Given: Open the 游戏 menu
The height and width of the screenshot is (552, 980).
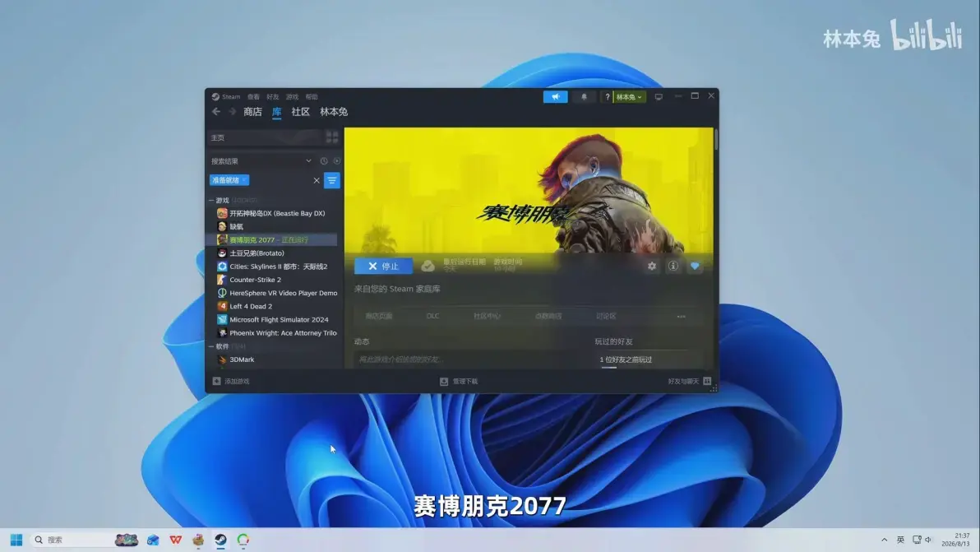Looking at the screenshot, I should pyautogui.click(x=292, y=97).
